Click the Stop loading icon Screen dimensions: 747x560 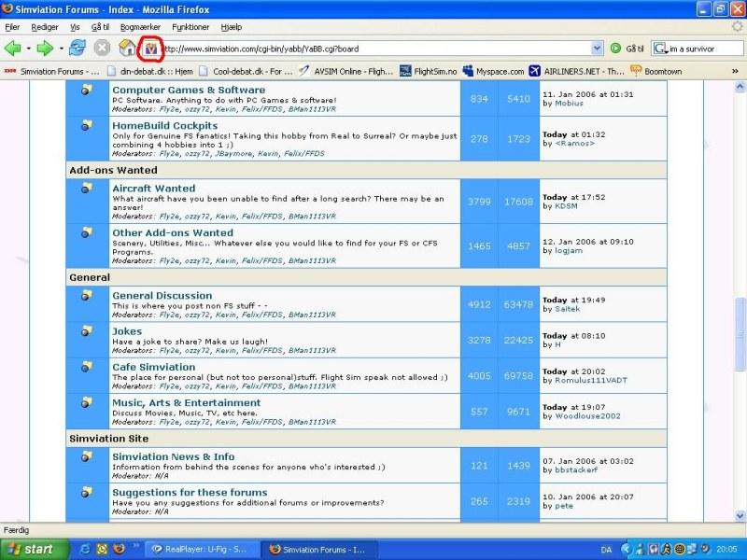(x=102, y=48)
